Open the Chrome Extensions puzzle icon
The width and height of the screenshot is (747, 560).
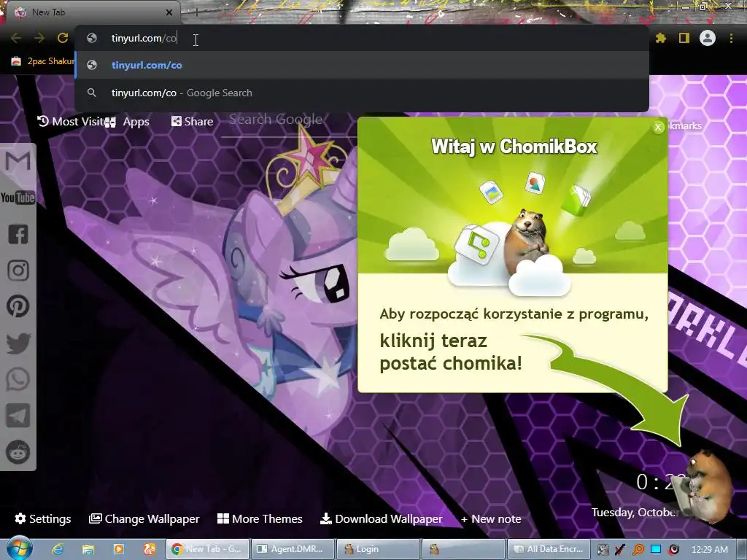[x=661, y=38]
